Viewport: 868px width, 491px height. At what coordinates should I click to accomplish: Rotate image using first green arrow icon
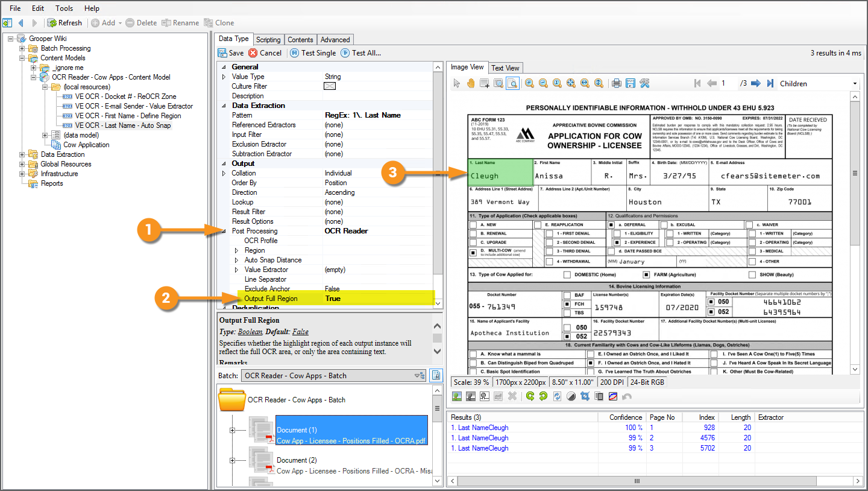coord(530,396)
